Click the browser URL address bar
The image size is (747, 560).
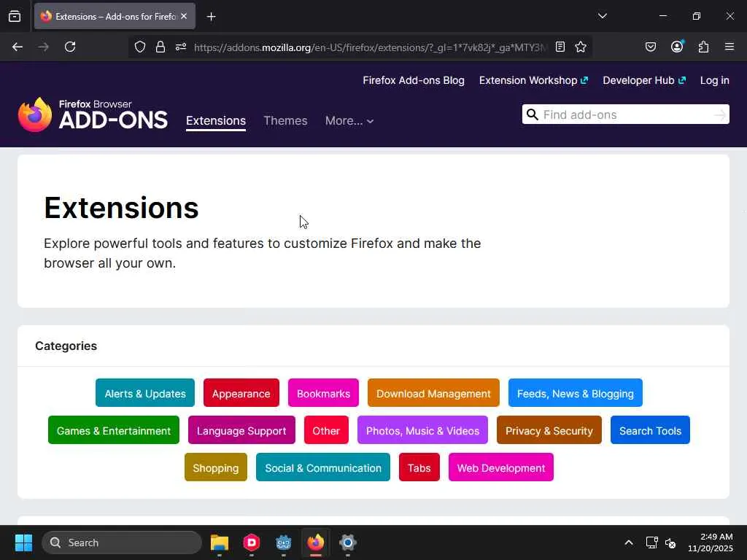[370, 47]
